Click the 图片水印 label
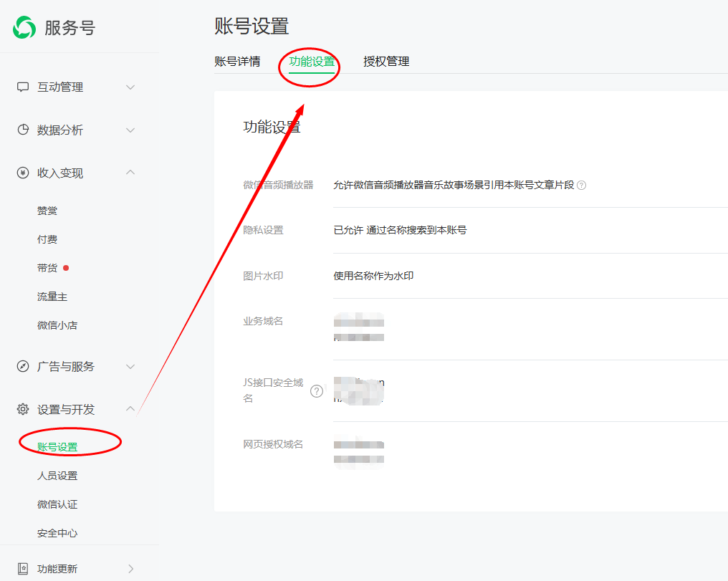This screenshot has height=581, width=728. click(263, 276)
